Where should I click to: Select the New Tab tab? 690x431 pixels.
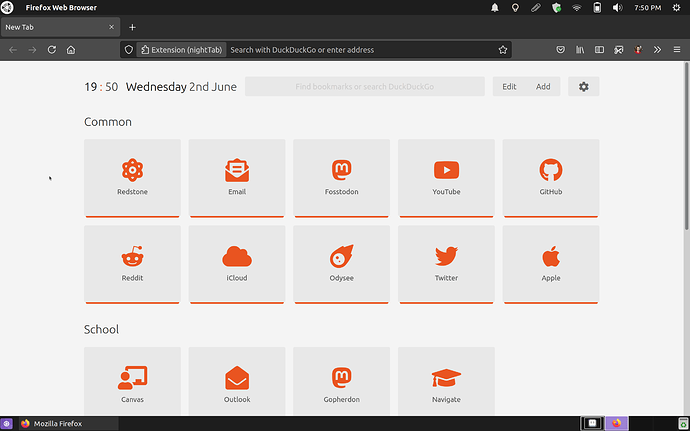(60, 27)
